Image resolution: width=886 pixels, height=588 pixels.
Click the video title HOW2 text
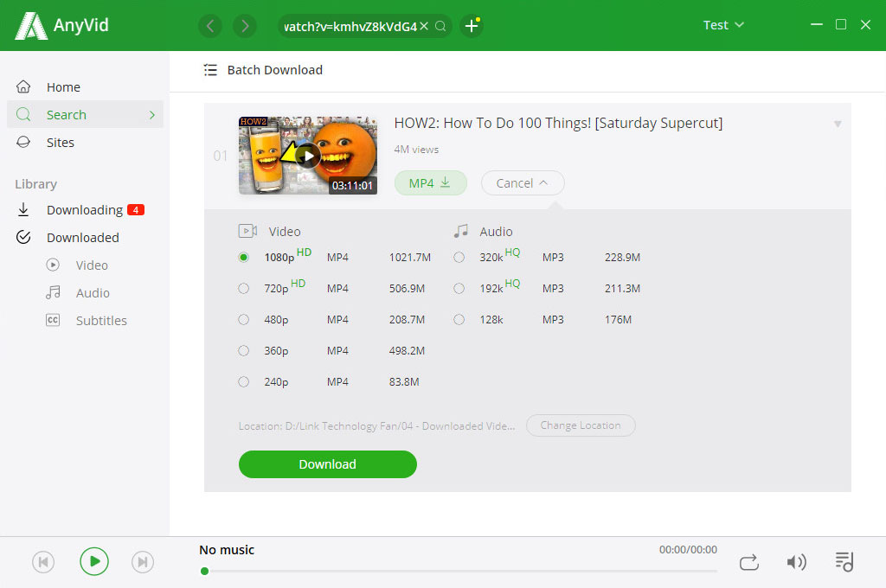tap(558, 123)
